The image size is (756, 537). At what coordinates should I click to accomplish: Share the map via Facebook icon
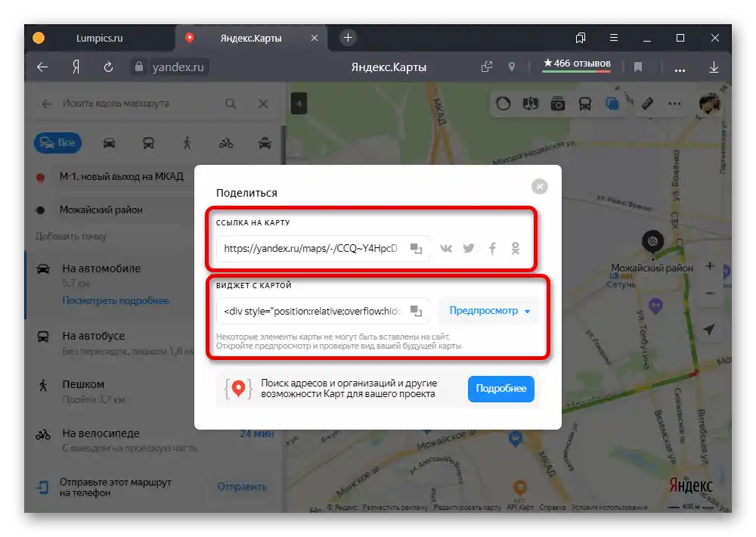[x=492, y=249]
